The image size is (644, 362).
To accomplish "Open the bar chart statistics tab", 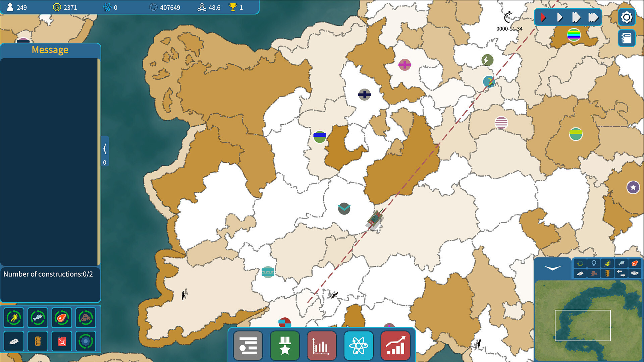I will (321, 346).
